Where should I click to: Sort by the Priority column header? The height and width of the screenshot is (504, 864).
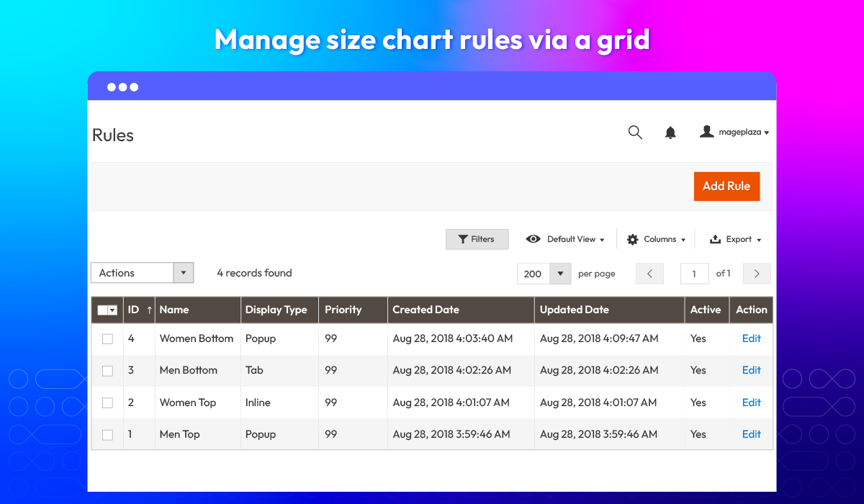(x=343, y=310)
